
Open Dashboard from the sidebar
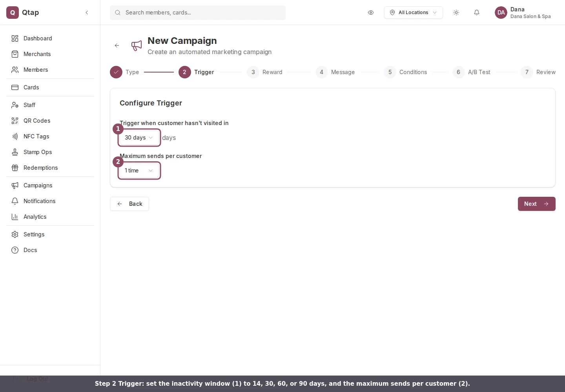[x=50, y=38]
